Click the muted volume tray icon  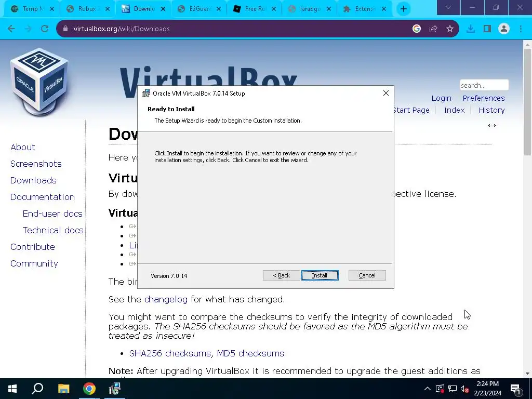(465, 389)
